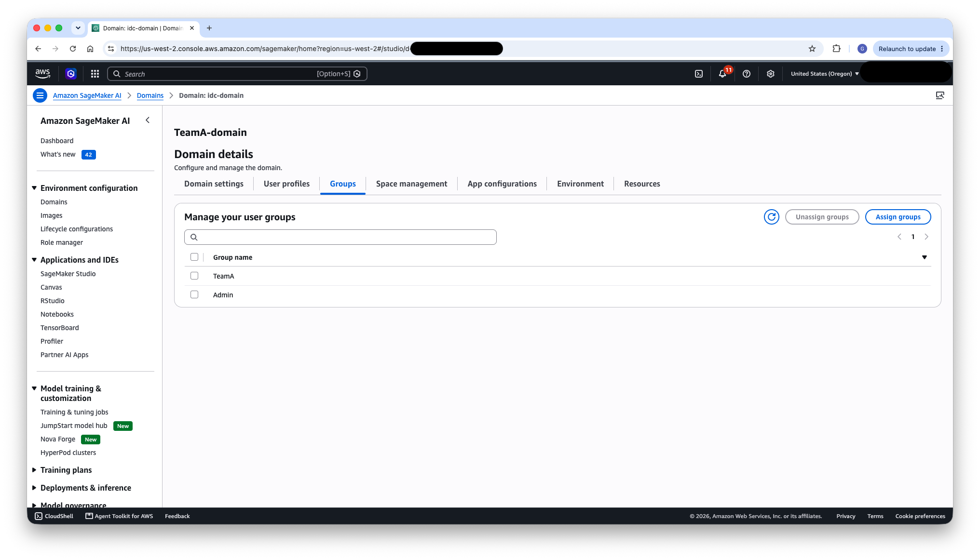
Task: Expand Training plans section
Action: pos(34,470)
